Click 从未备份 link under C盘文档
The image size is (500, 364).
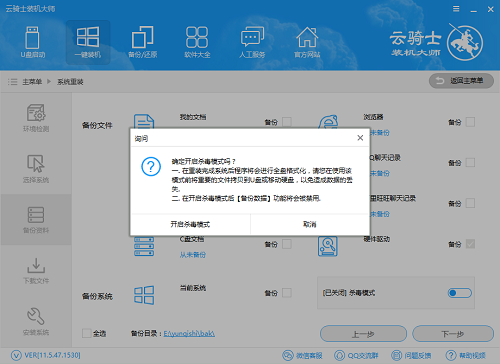[193, 255]
